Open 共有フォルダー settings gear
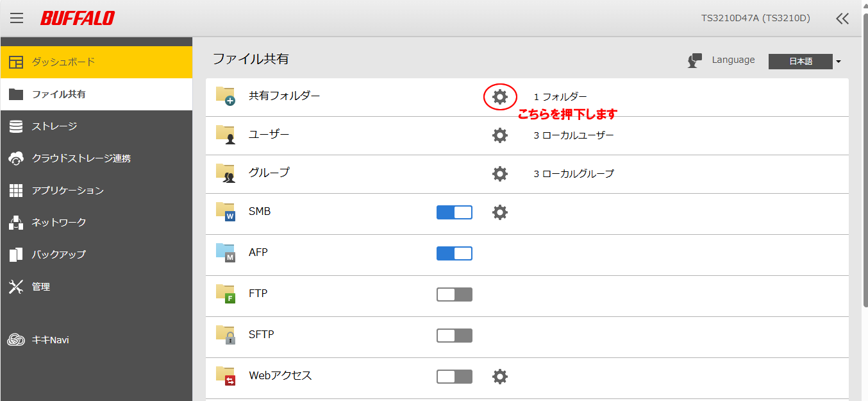868x401 pixels. tap(500, 97)
